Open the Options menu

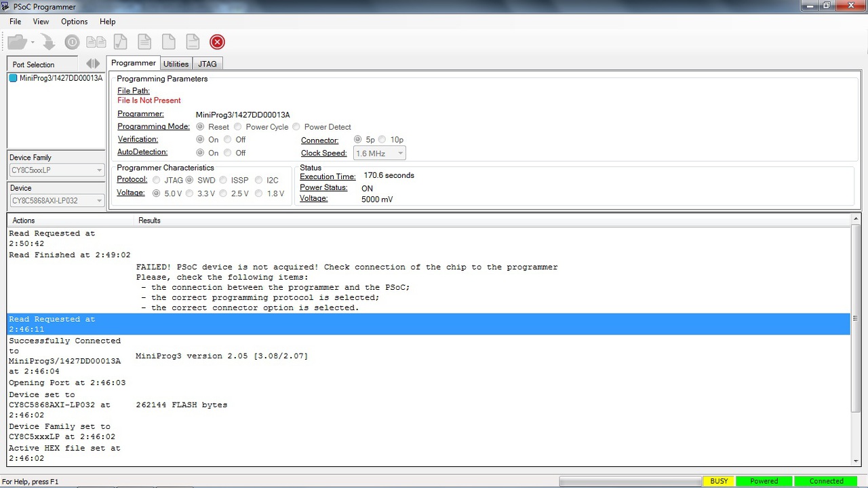(x=75, y=22)
